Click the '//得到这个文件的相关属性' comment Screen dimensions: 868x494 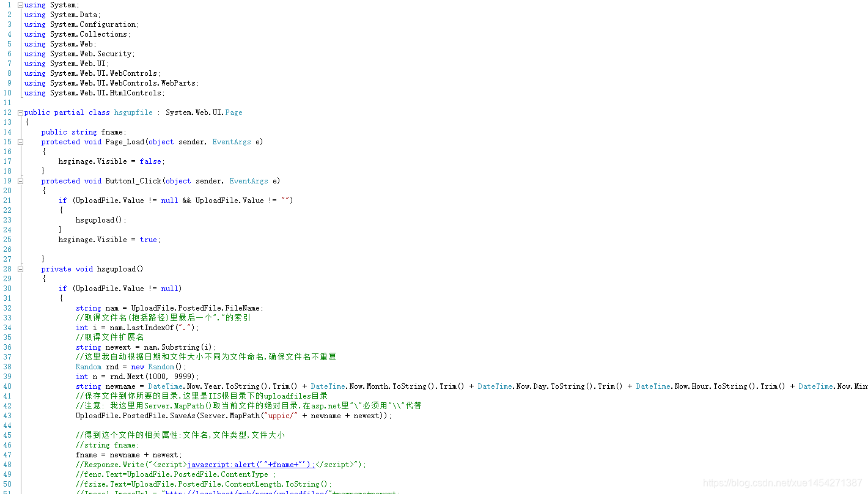180,435
